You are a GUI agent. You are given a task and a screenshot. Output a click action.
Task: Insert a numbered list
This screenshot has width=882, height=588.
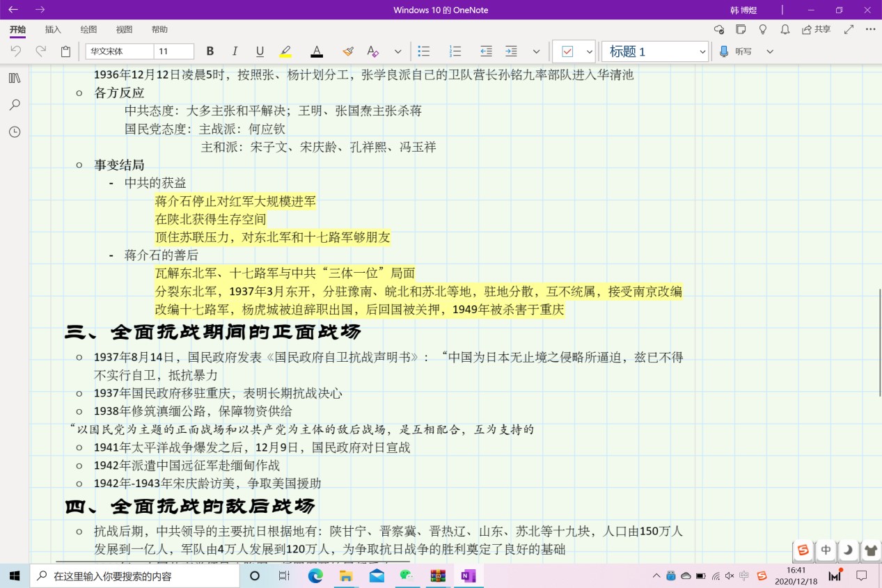click(x=455, y=51)
